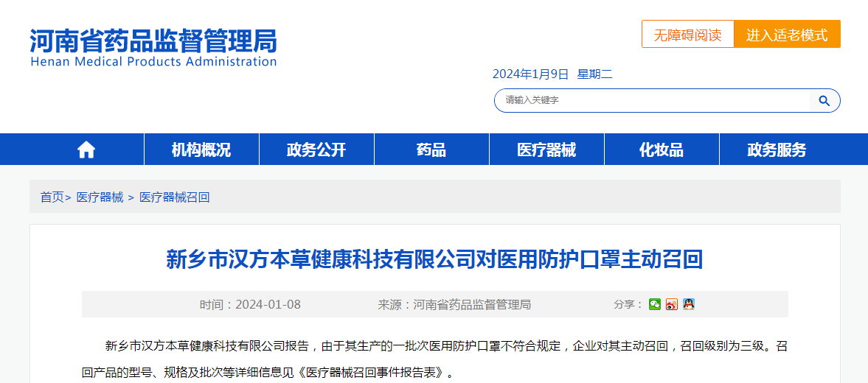The image size is (868, 383).
Task: Enable 无障碍阅读 accessibility reading
Action: pyautogui.click(x=687, y=35)
